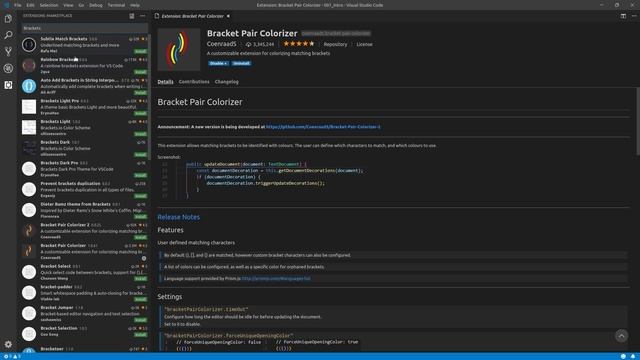
Task: Click the scroll-to-top chevron button
Action: click(621, 336)
